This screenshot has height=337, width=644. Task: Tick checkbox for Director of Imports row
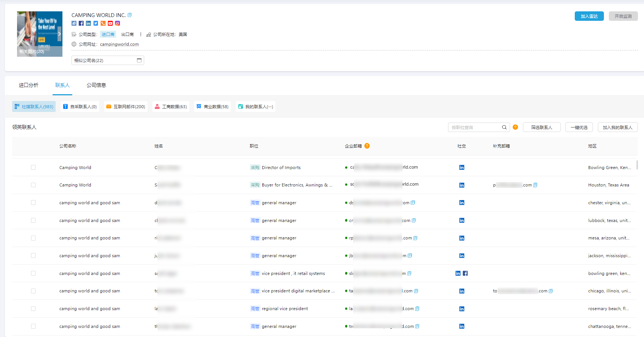click(33, 168)
